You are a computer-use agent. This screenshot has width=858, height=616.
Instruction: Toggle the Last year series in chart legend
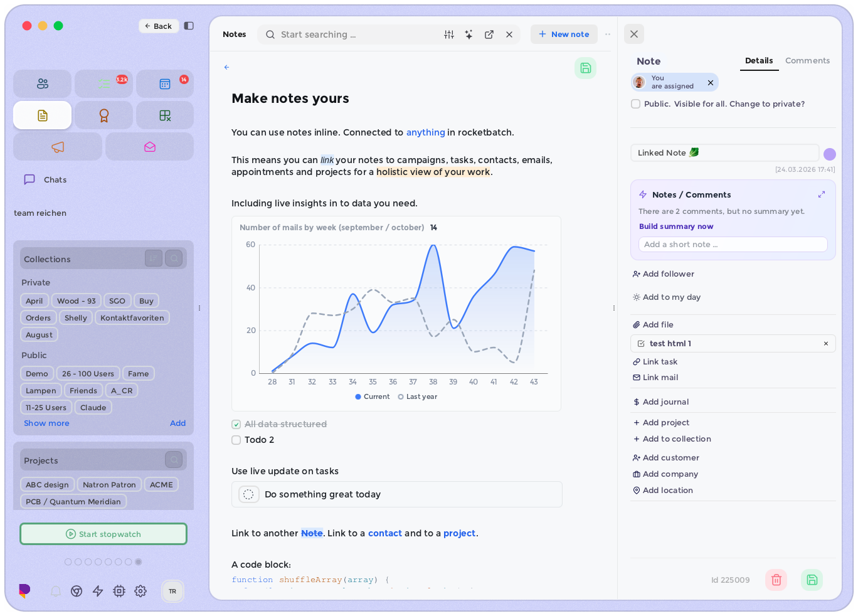tap(418, 397)
